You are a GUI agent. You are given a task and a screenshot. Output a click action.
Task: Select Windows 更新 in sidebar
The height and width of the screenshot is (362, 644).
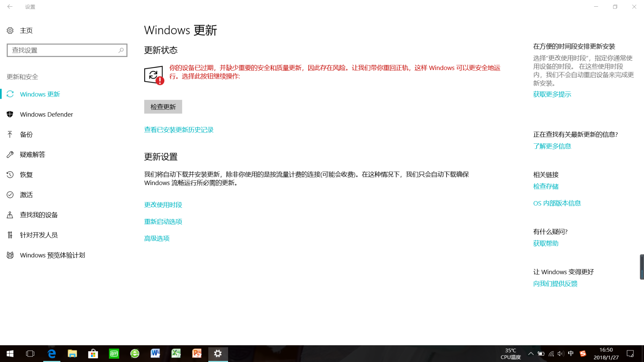(x=40, y=94)
